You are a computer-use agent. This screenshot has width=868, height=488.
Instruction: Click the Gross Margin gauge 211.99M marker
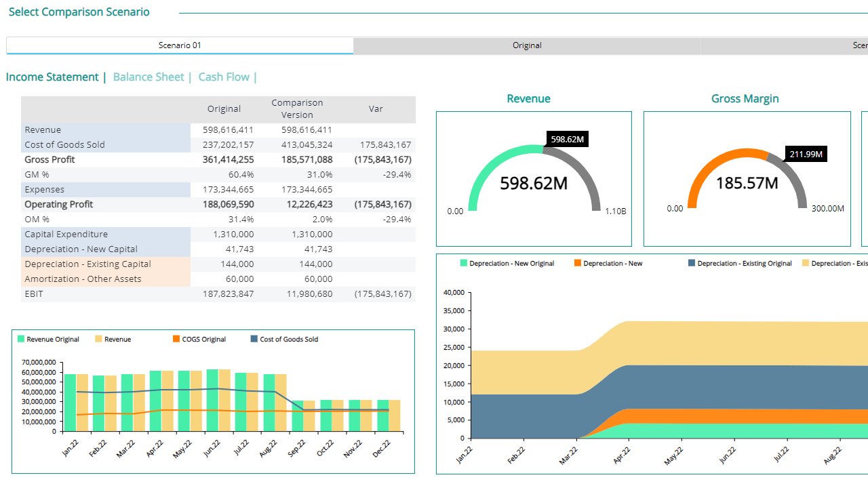tap(806, 154)
